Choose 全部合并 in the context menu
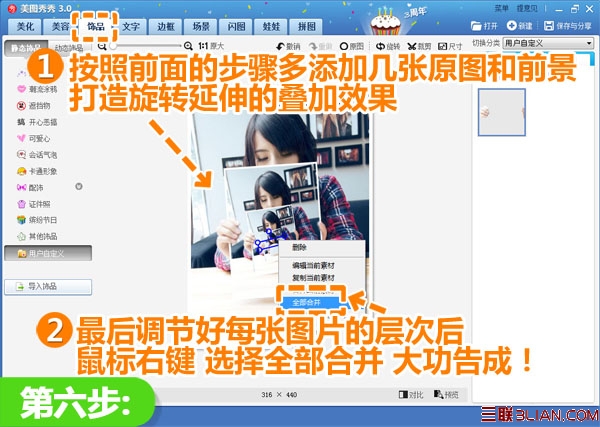 click(311, 302)
